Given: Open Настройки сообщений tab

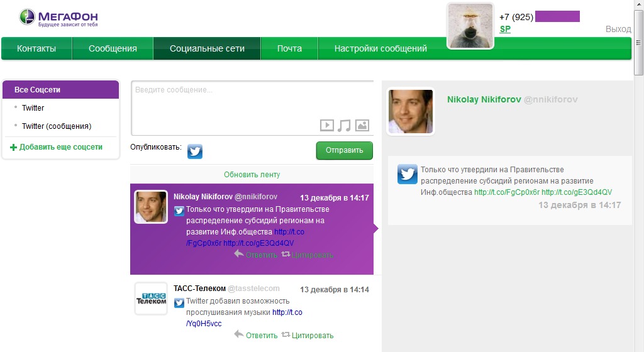Looking at the screenshot, I should (380, 48).
